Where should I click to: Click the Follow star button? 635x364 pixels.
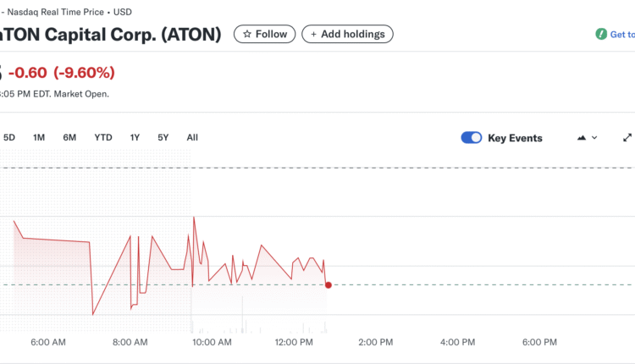point(265,34)
